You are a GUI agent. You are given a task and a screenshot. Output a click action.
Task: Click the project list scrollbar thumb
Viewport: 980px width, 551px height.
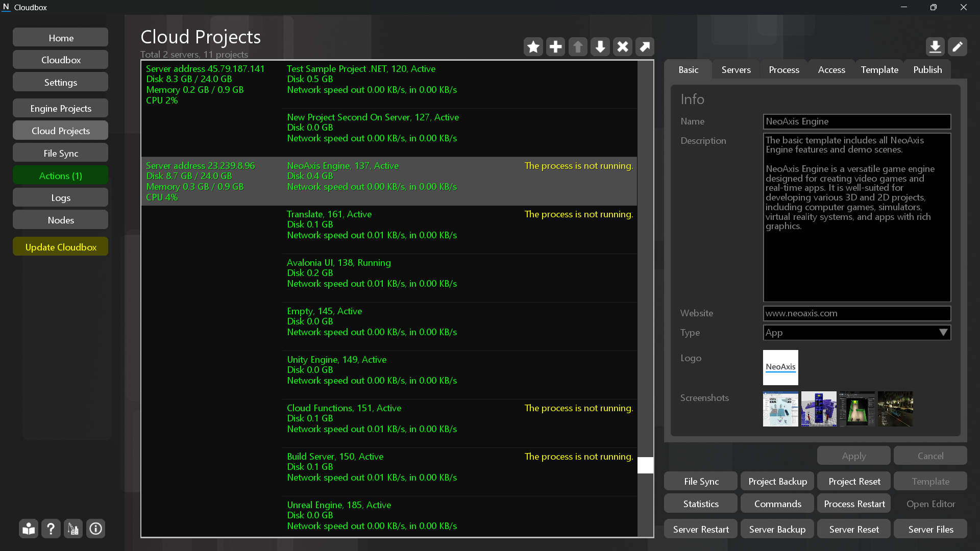click(x=645, y=465)
